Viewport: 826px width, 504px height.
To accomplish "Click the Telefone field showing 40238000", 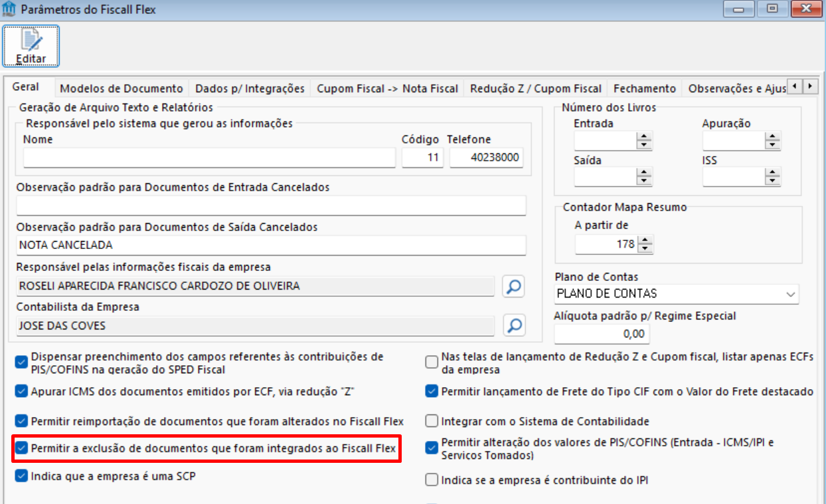I will point(487,158).
